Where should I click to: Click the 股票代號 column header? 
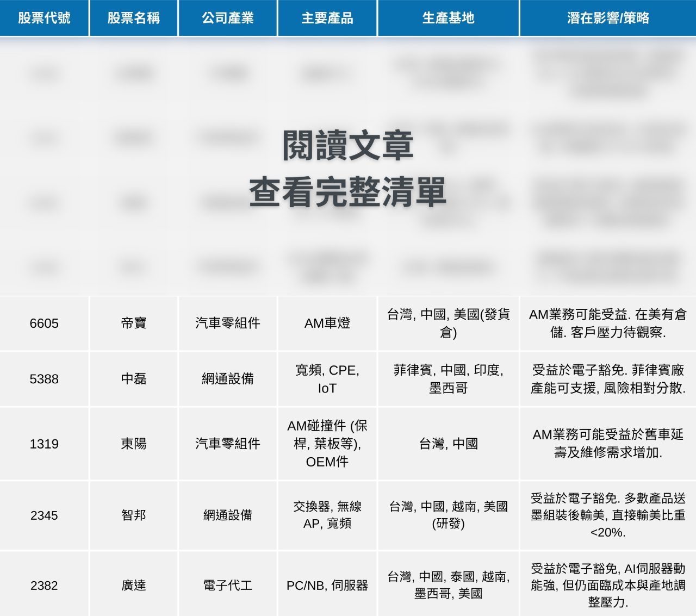click(44, 18)
